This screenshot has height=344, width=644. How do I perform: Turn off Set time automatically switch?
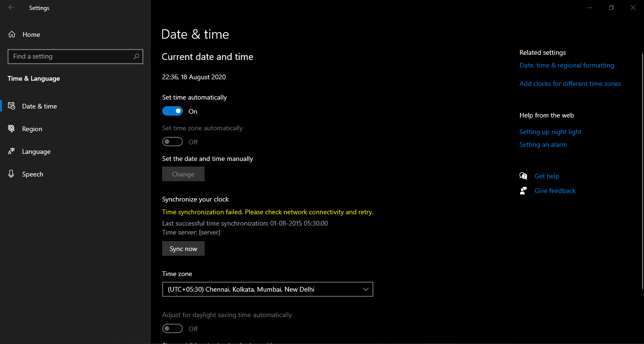pyautogui.click(x=173, y=111)
